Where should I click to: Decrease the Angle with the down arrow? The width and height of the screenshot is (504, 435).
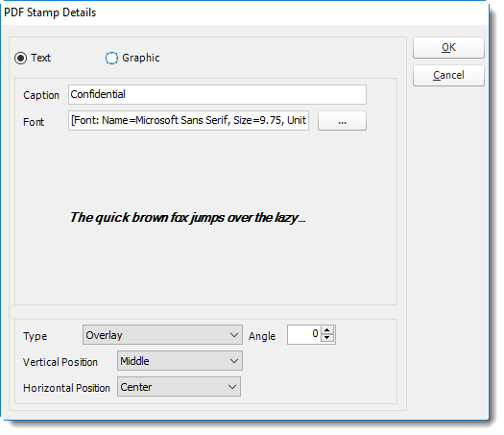tap(327, 339)
